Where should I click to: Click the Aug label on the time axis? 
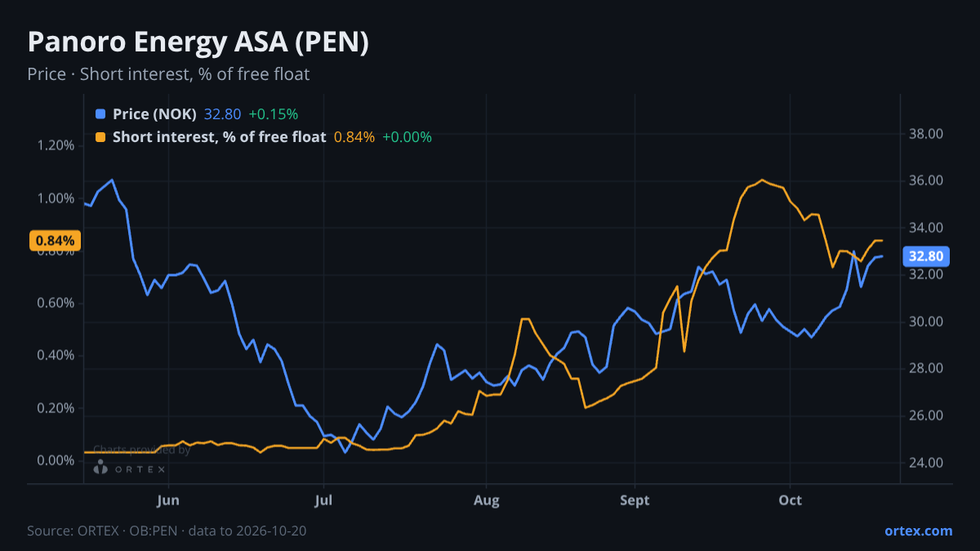click(487, 500)
